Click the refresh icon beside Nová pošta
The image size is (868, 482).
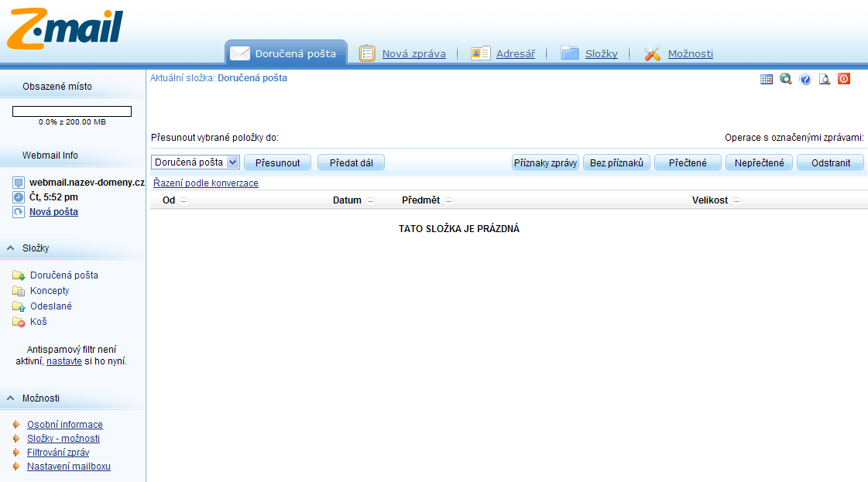point(19,212)
